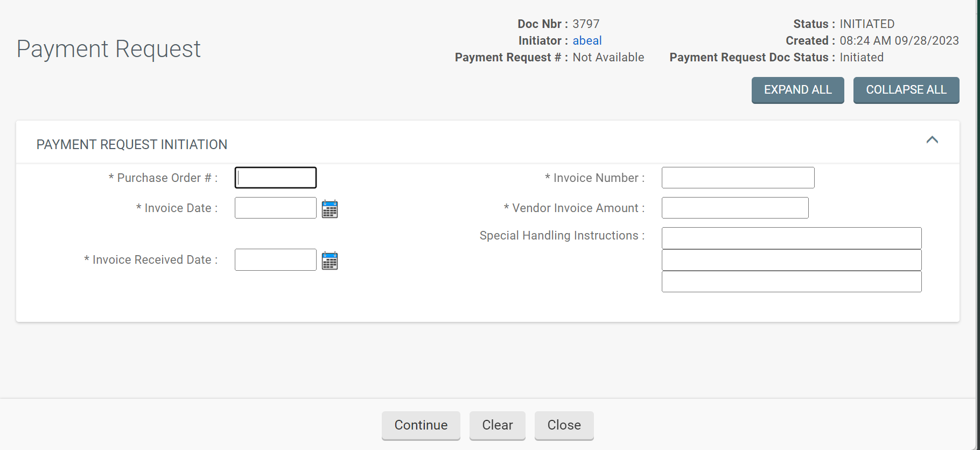
Task: Hit the Clear button
Action: tap(497, 425)
